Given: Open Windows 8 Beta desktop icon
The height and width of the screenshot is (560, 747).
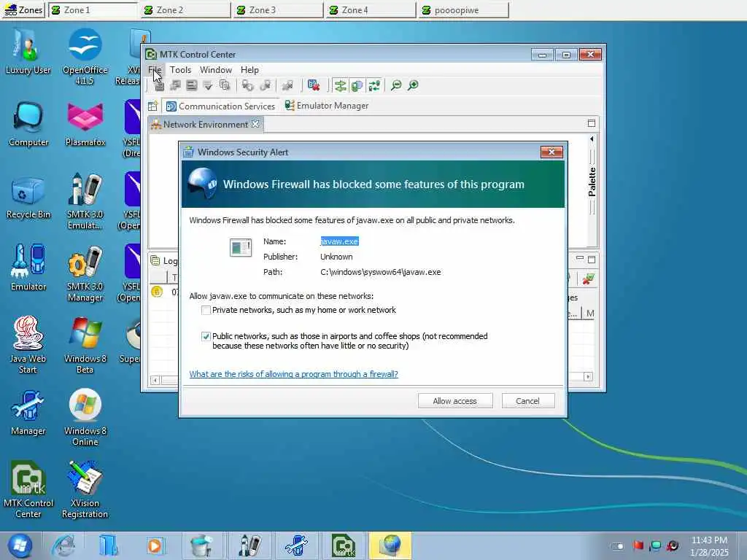Looking at the screenshot, I should tap(85, 346).
